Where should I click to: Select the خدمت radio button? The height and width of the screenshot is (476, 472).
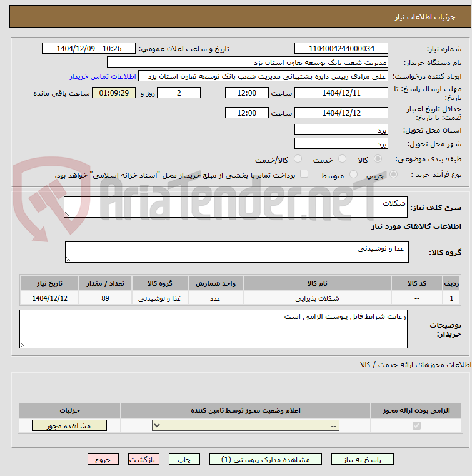point(342,159)
